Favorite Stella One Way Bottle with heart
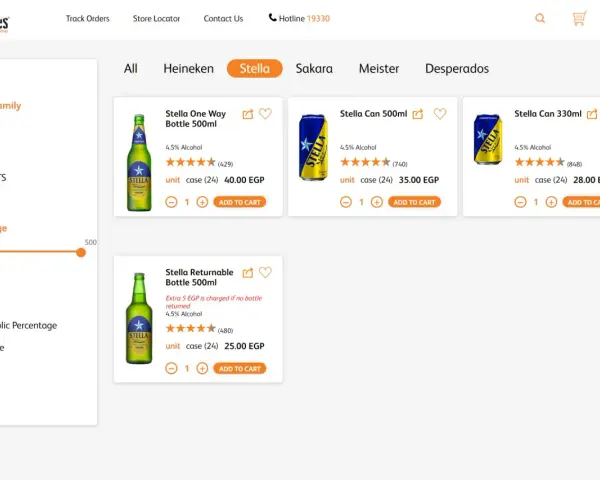Image resolution: width=600 pixels, height=480 pixels. click(265, 114)
